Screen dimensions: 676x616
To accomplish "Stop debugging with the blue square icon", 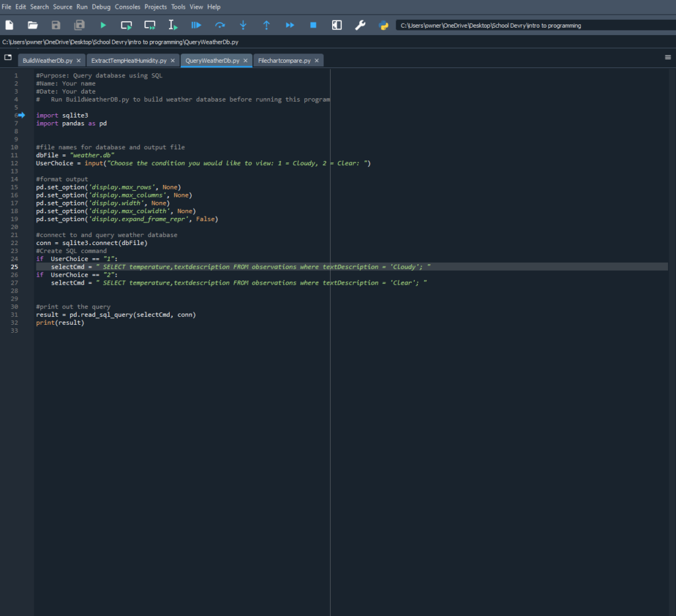I will [313, 25].
